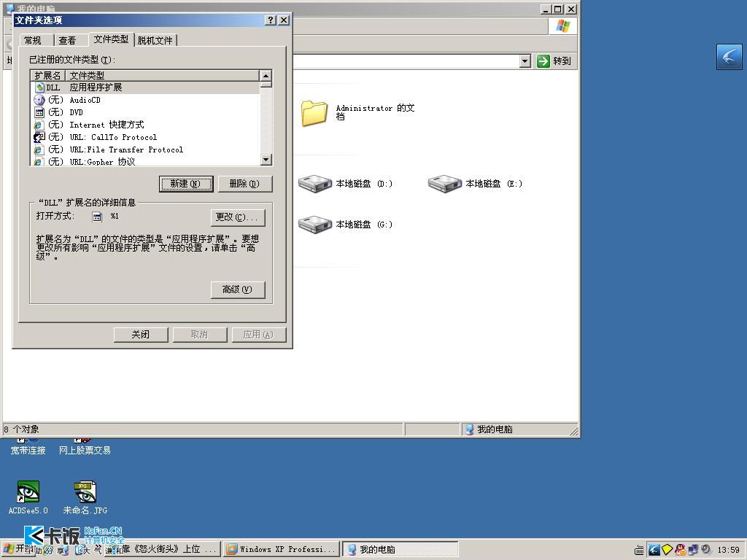The height and width of the screenshot is (560, 747).
Task: Click the QQ penguin tray icon
Action: tap(680, 550)
